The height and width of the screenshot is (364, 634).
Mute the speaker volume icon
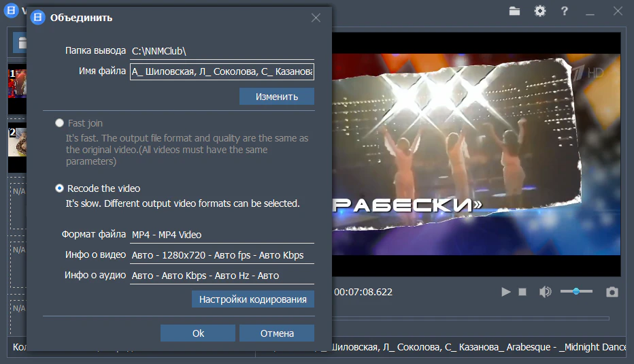(x=545, y=292)
